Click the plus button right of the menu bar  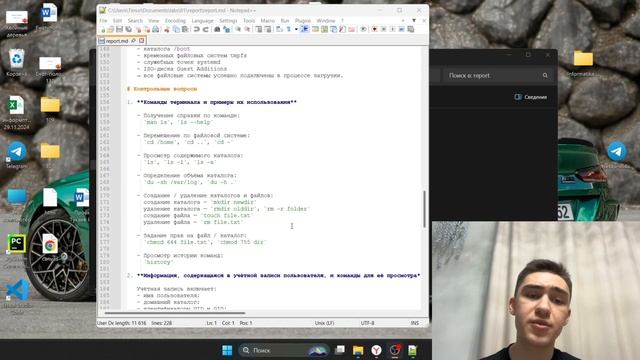403,20
